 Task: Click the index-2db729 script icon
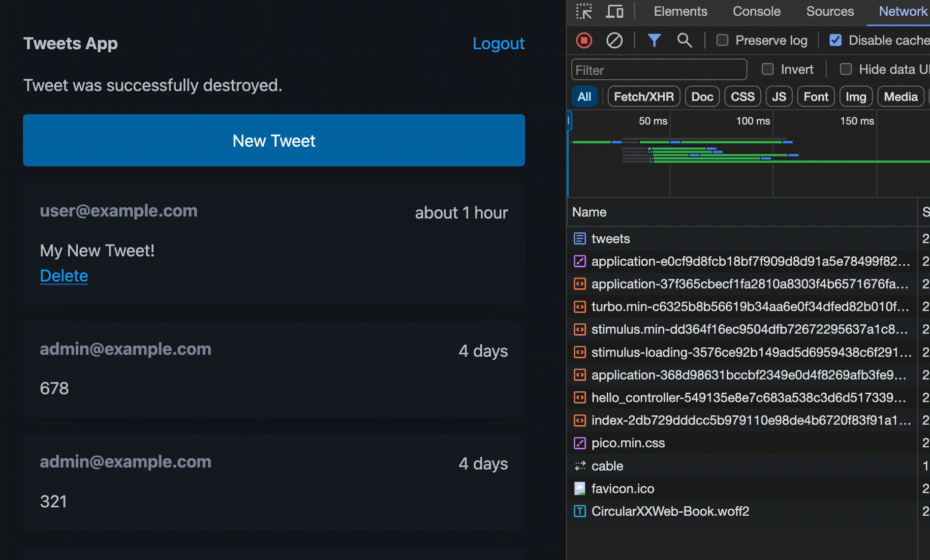click(x=580, y=420)
